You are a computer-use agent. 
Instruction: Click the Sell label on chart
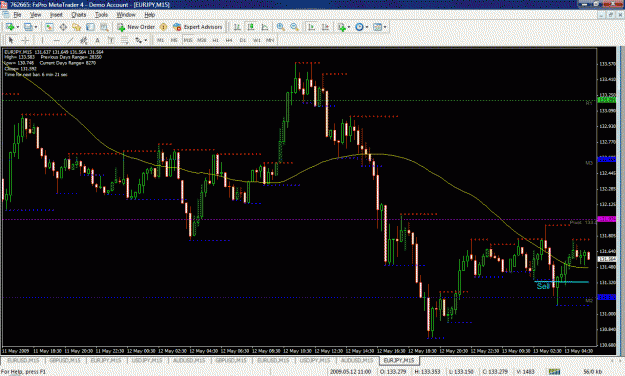coord(543,286)
